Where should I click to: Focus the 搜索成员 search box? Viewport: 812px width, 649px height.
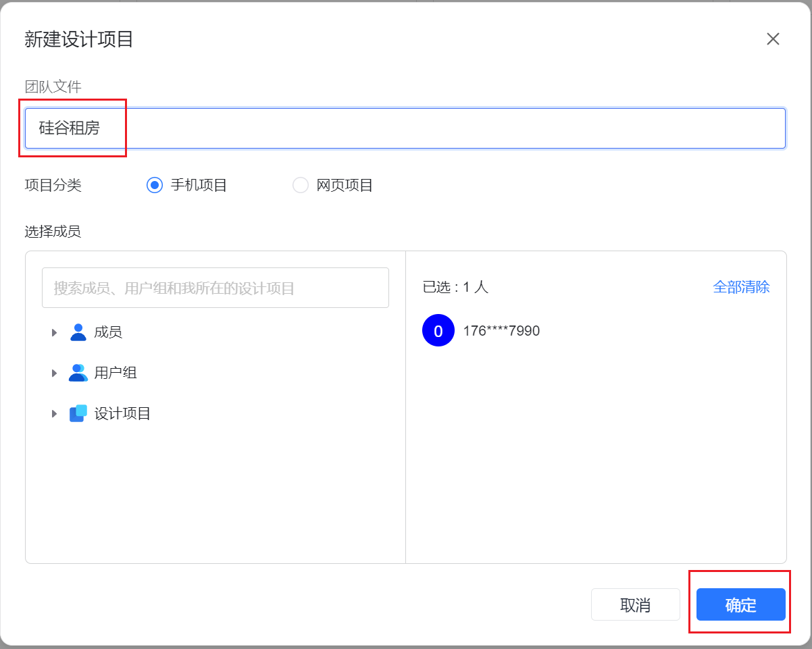pyautogui.click(x=215, y=288)
